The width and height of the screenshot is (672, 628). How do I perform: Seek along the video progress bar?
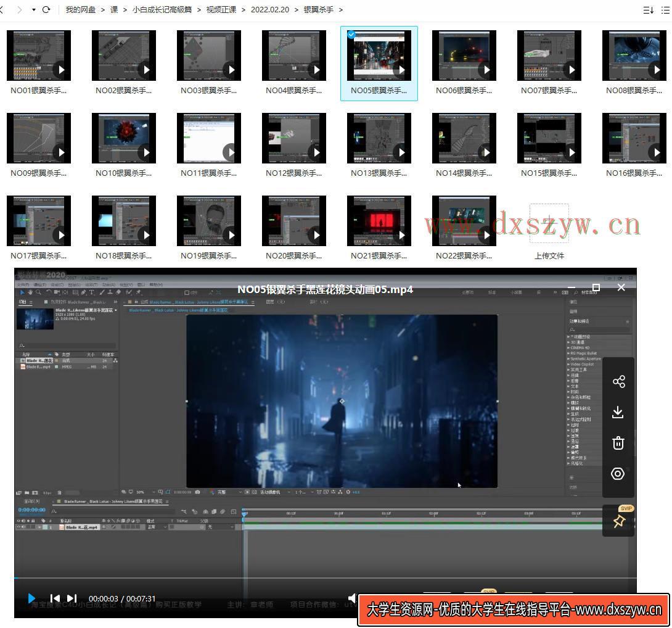click(326, 578)
